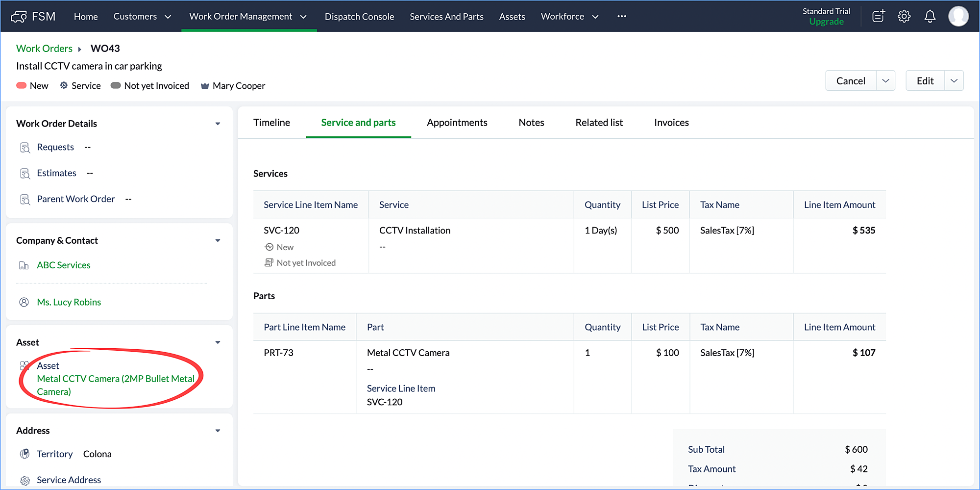Click the user profile avatar
Screen dimensions: 980x490
(x=958, y=16)
